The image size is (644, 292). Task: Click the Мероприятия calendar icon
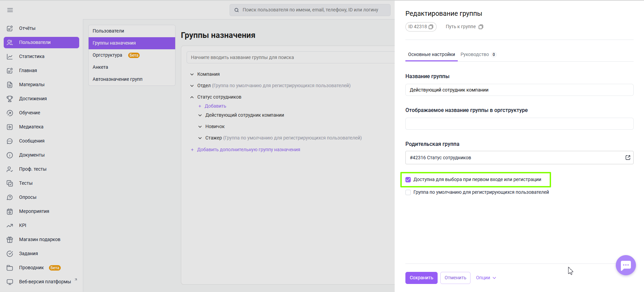10,211
